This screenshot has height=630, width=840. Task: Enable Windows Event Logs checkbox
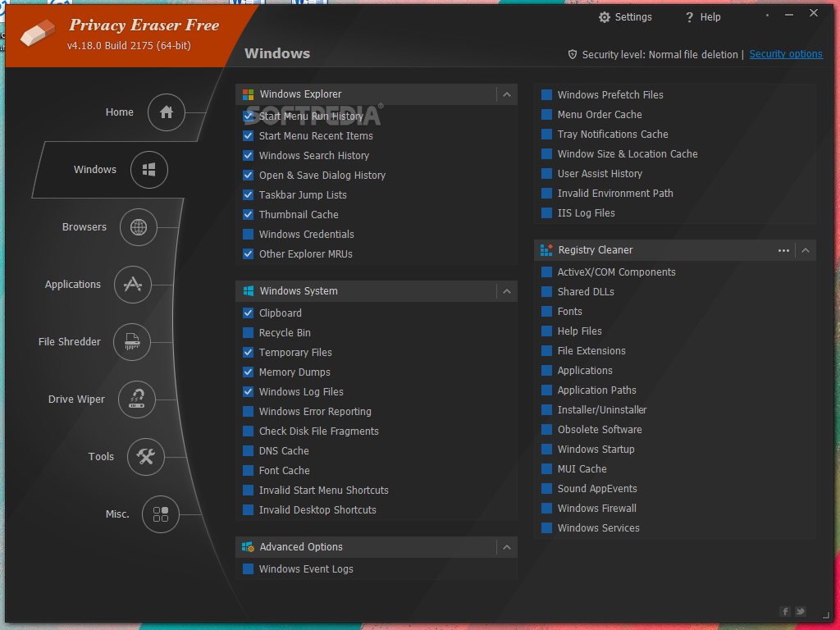click(x=248, y=569)
